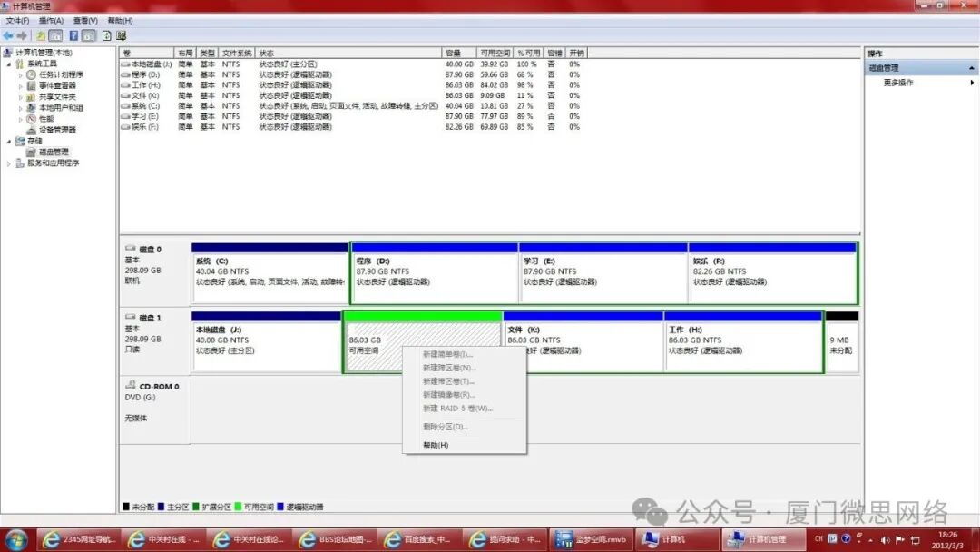Open the 查看(V) menu
980x552 pixels.
pyautogui.click(x=85, y=21)
